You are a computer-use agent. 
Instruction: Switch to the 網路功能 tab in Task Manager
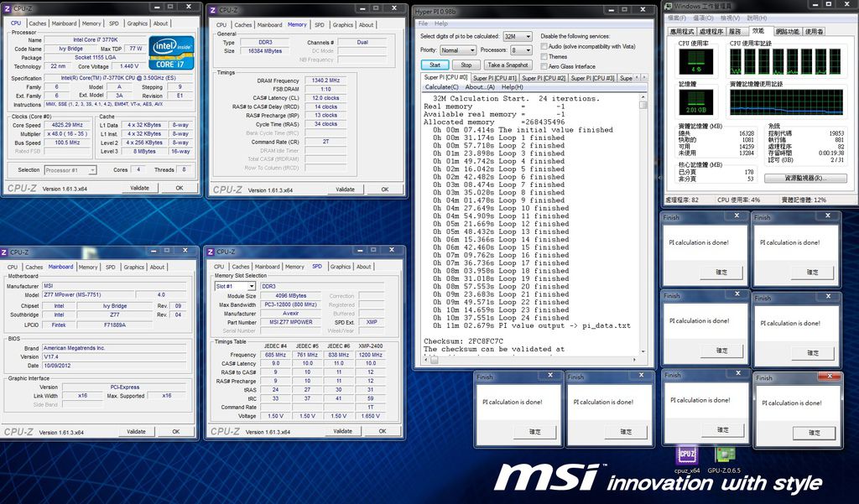click(x=787, y=31)
